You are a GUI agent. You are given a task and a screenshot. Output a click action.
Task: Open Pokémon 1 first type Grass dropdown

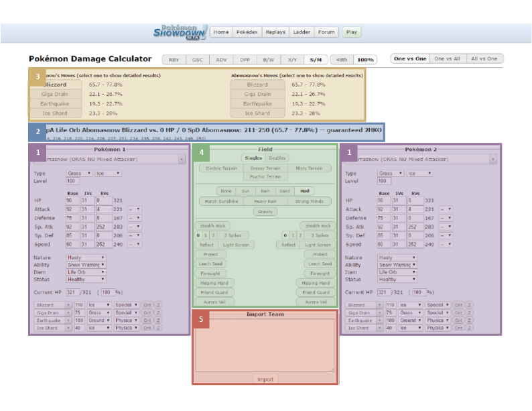pos(79,173)
